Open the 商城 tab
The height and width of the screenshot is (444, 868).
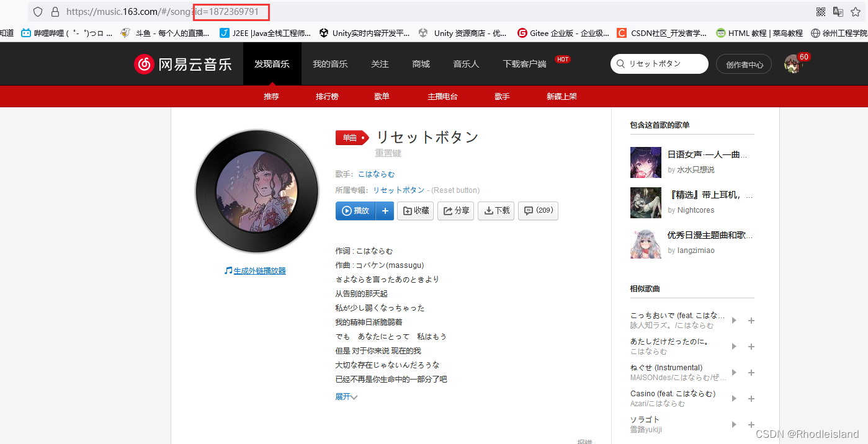click(421, 64)
